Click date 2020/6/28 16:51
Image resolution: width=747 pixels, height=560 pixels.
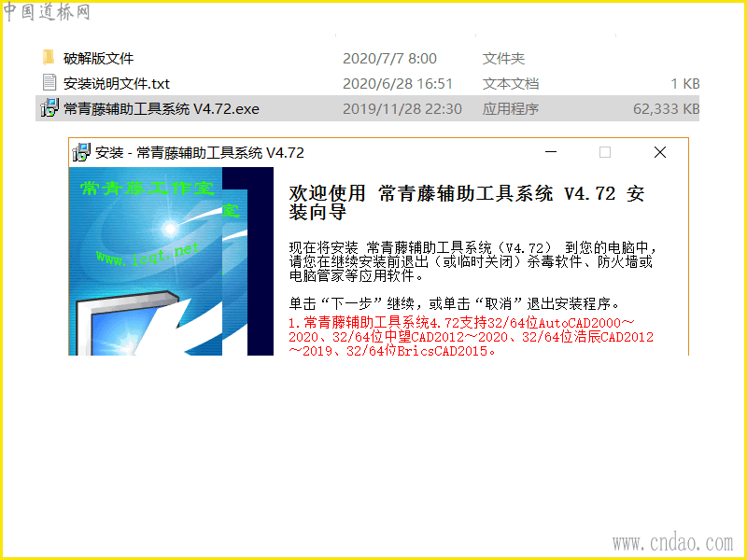click(398, 83)
